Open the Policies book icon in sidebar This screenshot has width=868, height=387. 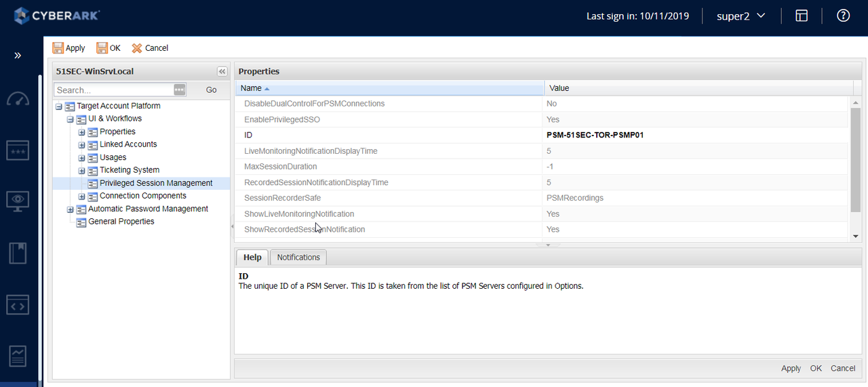[x=18, y=253]
